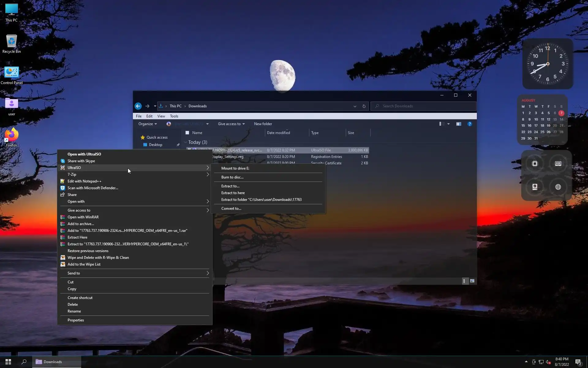The height and width of the screenshot is (368, 588).
Task: Click the Notepad++ icon in context menu
Action: pos(62,181)
